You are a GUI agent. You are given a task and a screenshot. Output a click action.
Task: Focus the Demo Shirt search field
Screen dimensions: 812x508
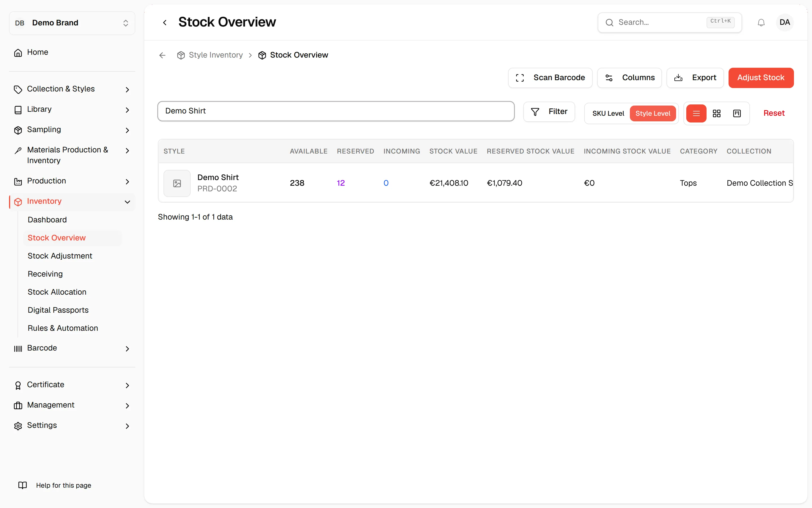tap(336, 111)
